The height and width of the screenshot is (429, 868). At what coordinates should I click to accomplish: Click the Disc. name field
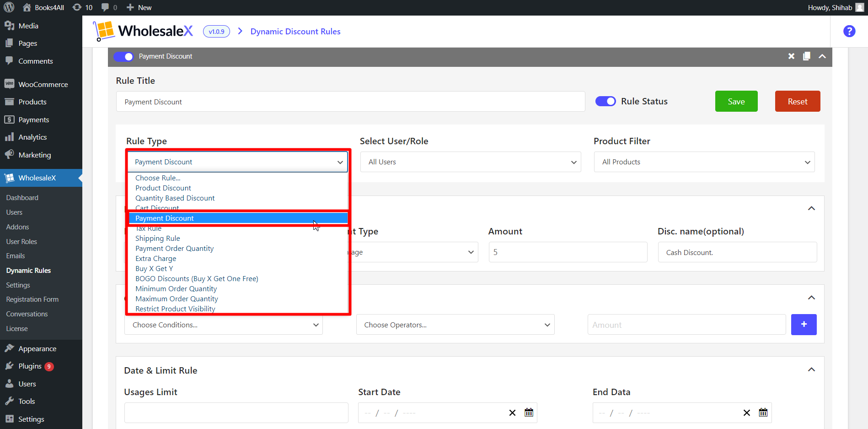pos(737,252)
